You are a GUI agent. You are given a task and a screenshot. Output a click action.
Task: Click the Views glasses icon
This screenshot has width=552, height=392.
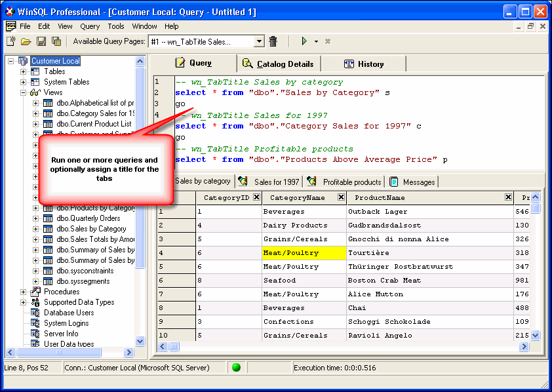pyautogui.click(x=35, y=92)
